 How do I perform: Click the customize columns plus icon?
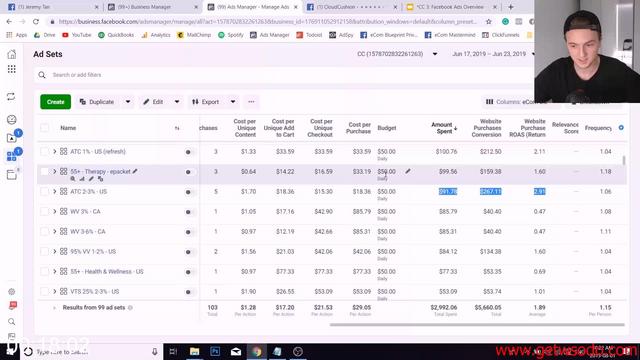621,128
